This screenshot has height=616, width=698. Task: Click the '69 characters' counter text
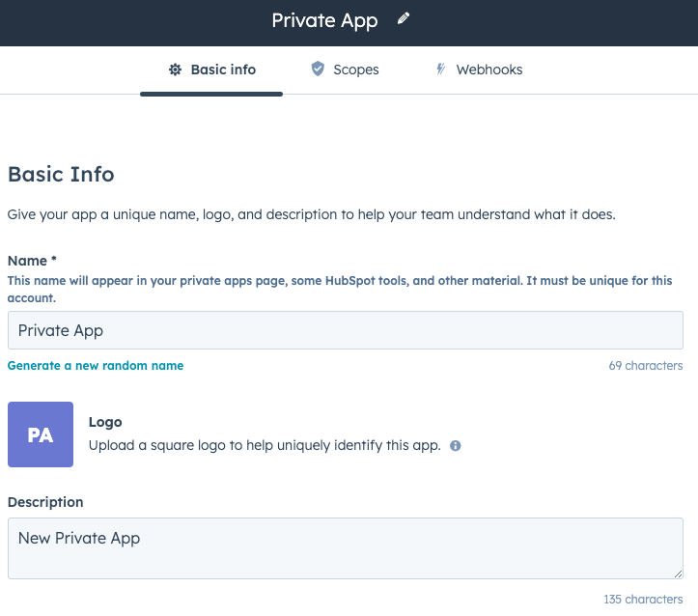[x=645, y=366]
